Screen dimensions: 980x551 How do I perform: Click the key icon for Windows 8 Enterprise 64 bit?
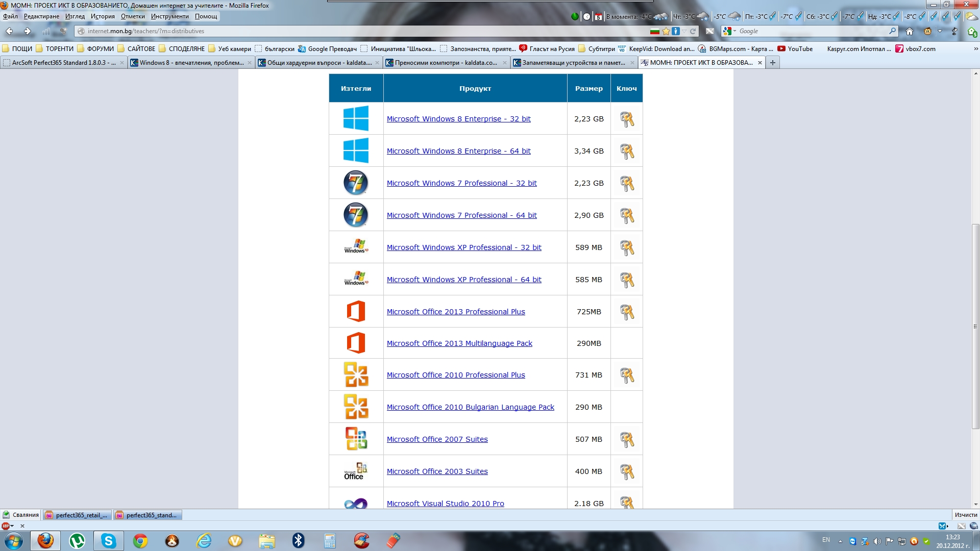[x=627, y=151]
